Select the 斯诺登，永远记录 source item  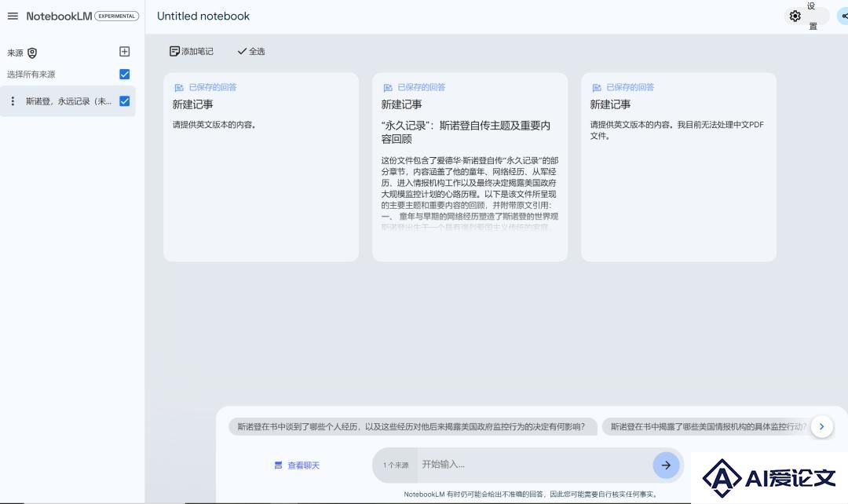click(68, 101)
